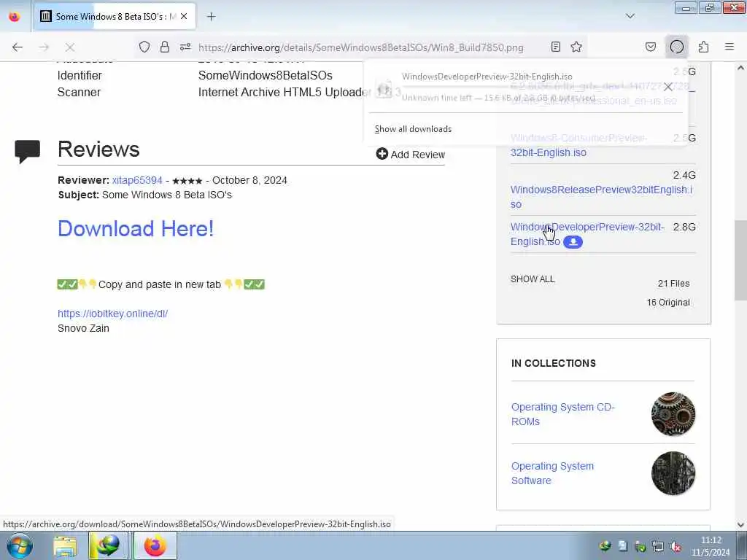
Task: Close the Some Windows 8 Beta ISO's tab
Action: coord(184,16)
